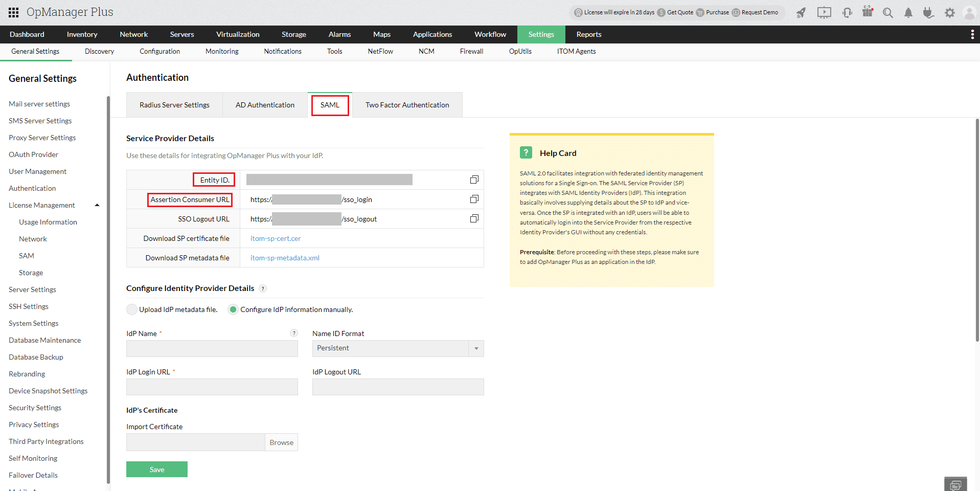The image size is (980, 491).
Task: Open the user profile avatar
Action: 970,13
